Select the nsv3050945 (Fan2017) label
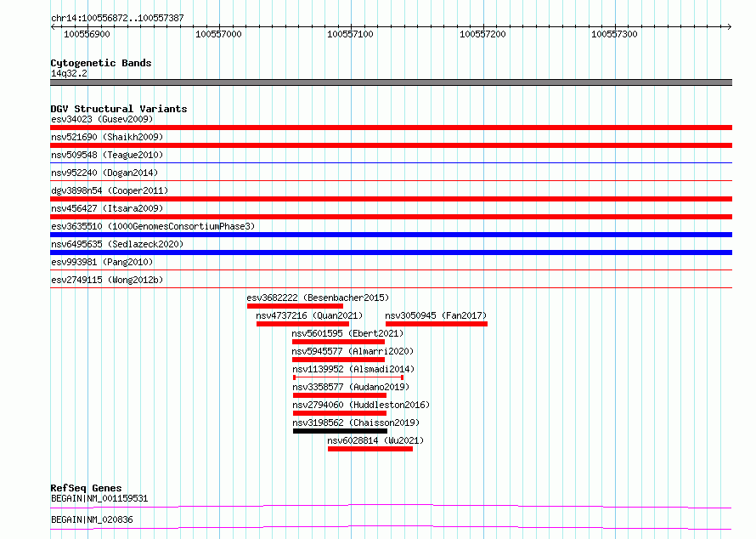756x539 pixels. [436, 315]
